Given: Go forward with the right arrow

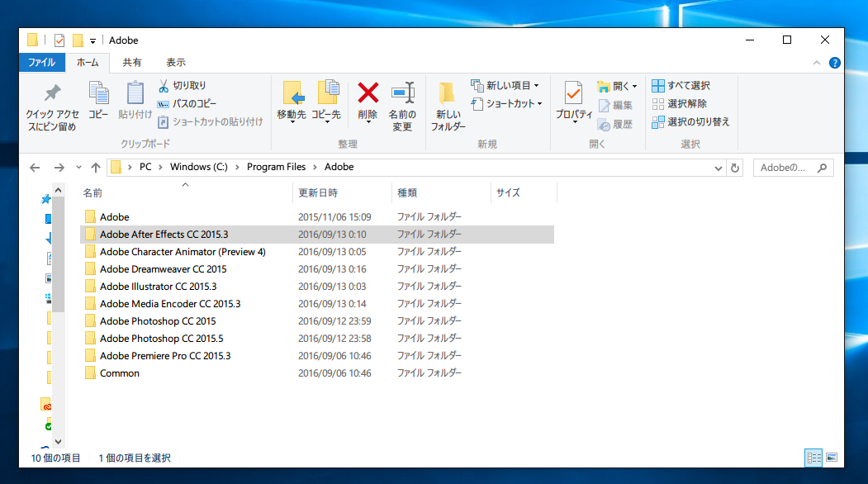Looking at the screenshot, I should [x=59, y=167].
